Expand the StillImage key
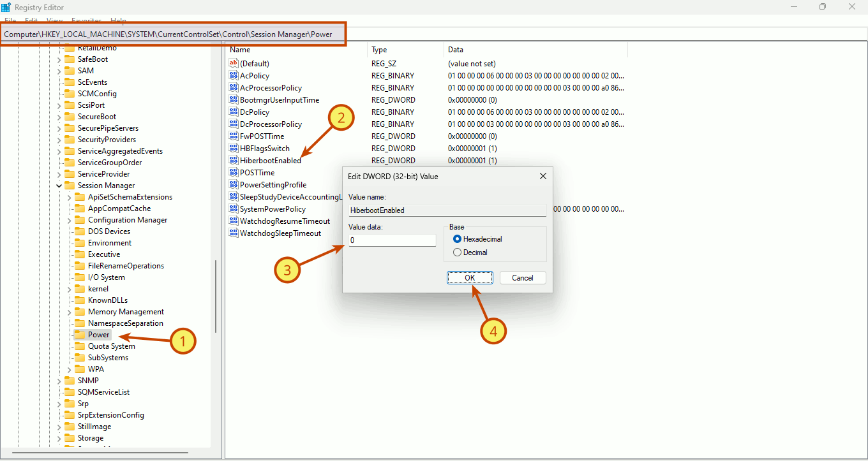Screen dimensions: 868x461 point(59,427)
